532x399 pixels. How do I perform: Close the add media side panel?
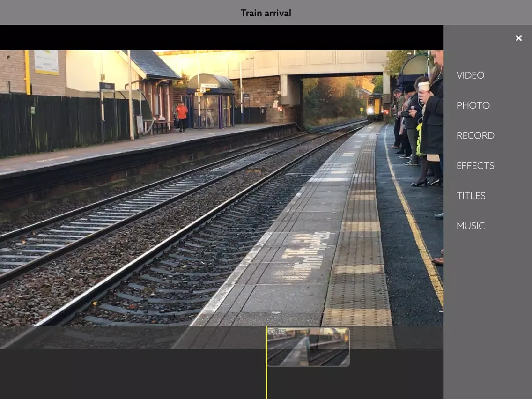pyautogui.click(x=518, y=38)
